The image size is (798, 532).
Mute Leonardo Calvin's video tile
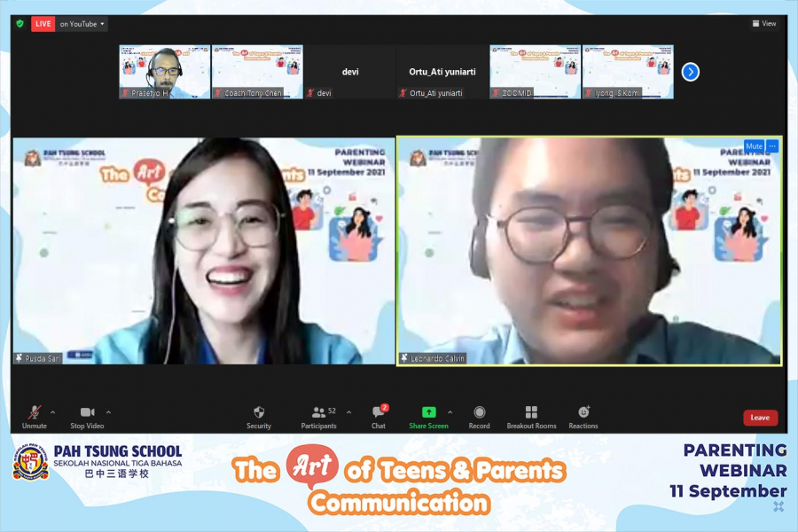[753, 146]
